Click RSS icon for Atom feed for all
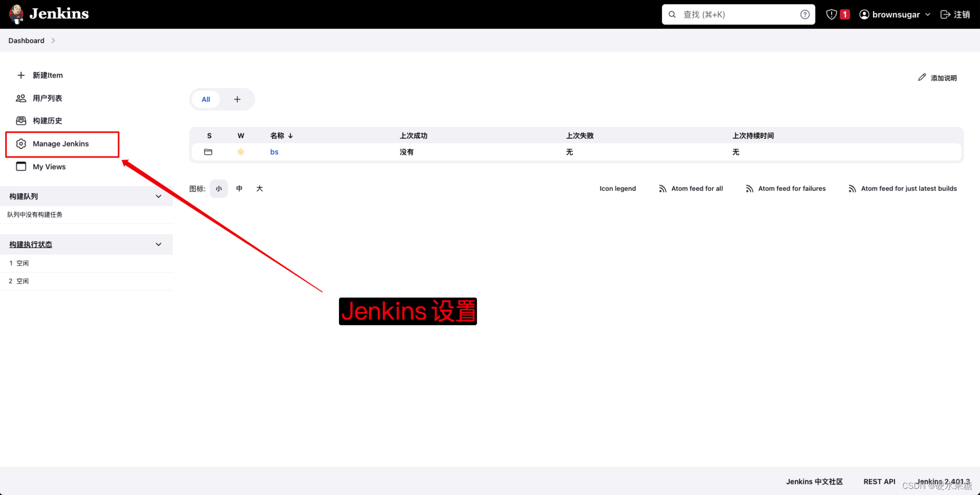Viewport: 980px width, 495px height. point(663,189)
